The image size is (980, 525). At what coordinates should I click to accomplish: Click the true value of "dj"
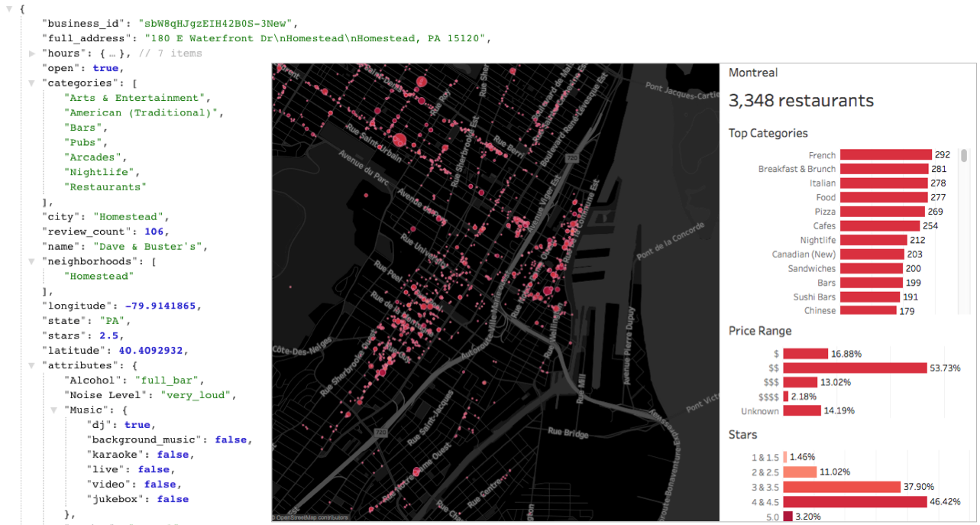point(137,426)
